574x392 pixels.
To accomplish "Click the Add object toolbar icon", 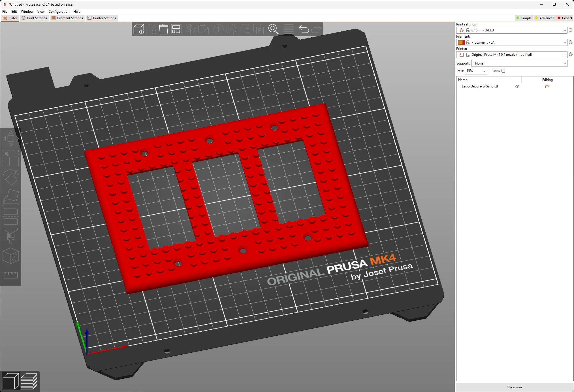I will [139, 29].
